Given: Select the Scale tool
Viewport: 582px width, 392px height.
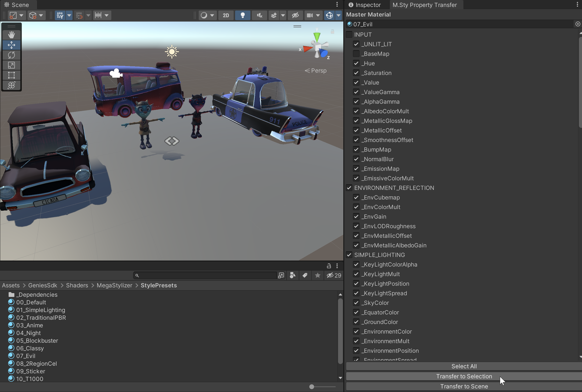Looking at the screenshot, I should (11, 65).
